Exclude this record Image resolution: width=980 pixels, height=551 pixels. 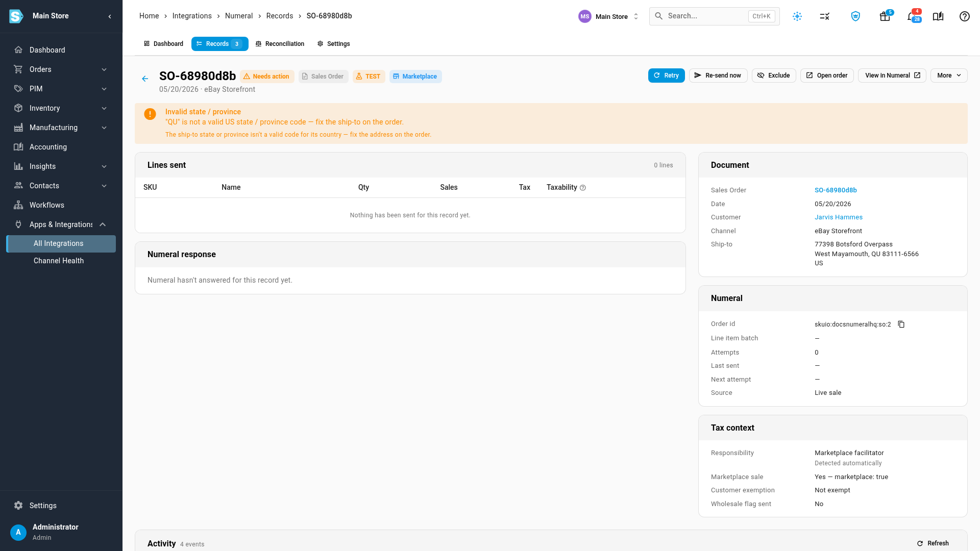click(x=774, y=76)
